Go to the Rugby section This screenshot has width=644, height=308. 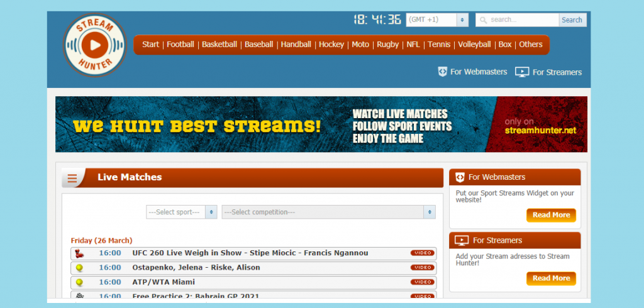pos(387,45)
